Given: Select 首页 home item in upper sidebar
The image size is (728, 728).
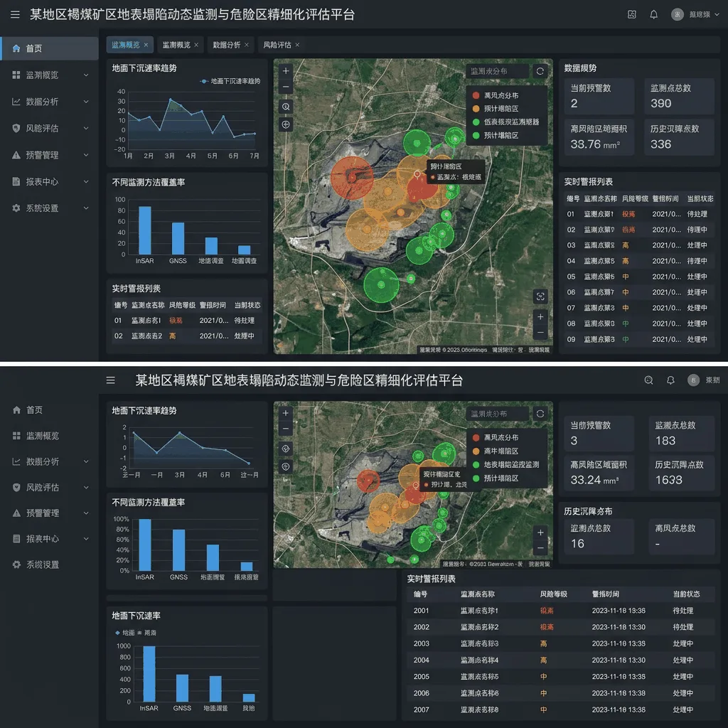Looking at the screenshot, I should (x=49, y=48).
